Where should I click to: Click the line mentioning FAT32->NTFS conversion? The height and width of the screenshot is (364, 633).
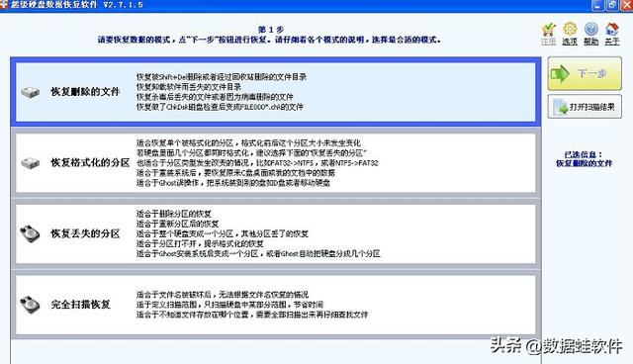click(x=257, y=163)
